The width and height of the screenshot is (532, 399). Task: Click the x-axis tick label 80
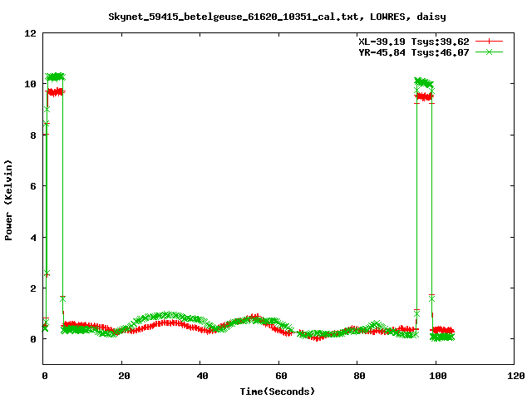[x=359, y=376]
